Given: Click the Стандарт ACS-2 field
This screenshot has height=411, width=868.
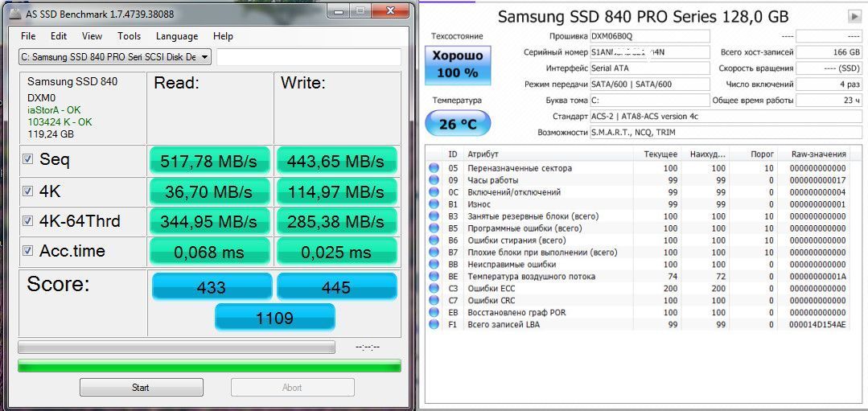Looking at the screenshot, I should coord(726,116).
